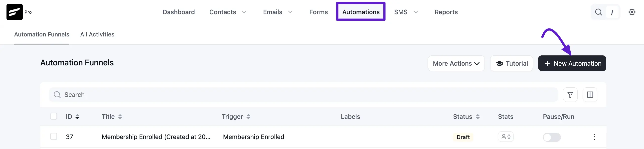Click the FluentCRM logo icon
The image size is (644, 149).
[14, 12]
